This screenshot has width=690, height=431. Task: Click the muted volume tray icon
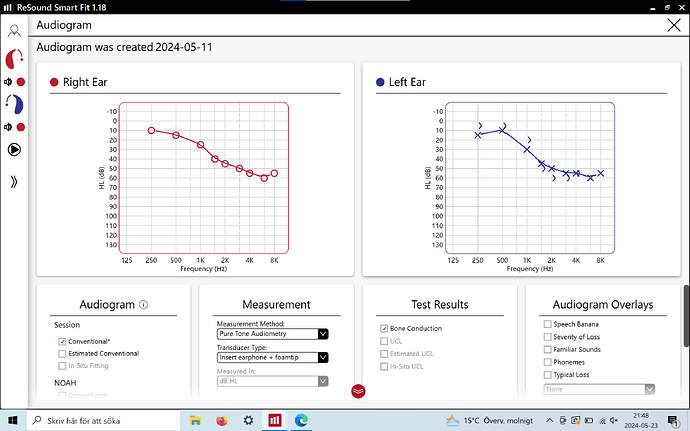point(614,420)
